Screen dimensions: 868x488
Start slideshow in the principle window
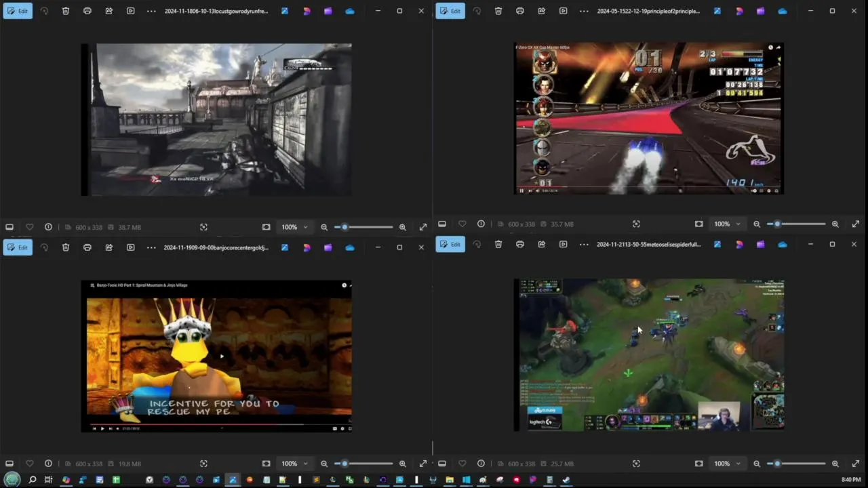(x=564, y=11)
